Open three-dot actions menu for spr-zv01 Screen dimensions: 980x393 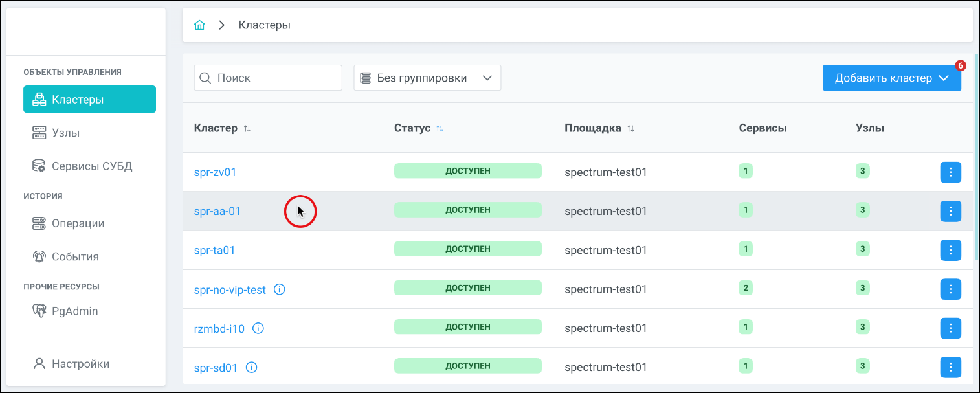(950, 172)
